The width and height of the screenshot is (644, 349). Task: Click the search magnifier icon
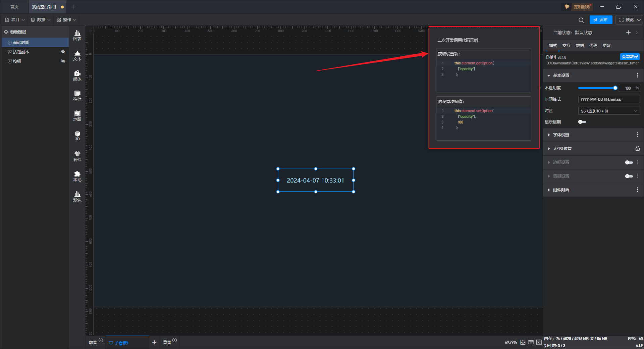click(581, 20)
